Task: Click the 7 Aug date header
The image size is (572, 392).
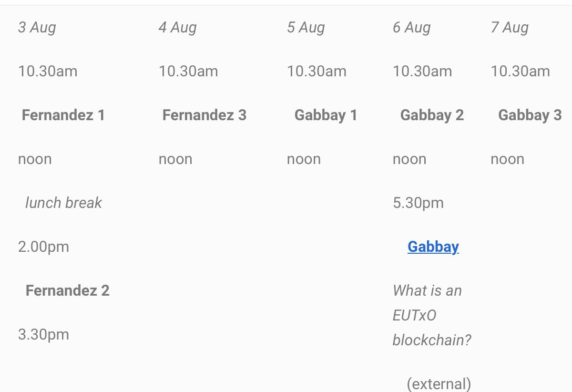Action: pyautogui.click(x=510, y=28)
